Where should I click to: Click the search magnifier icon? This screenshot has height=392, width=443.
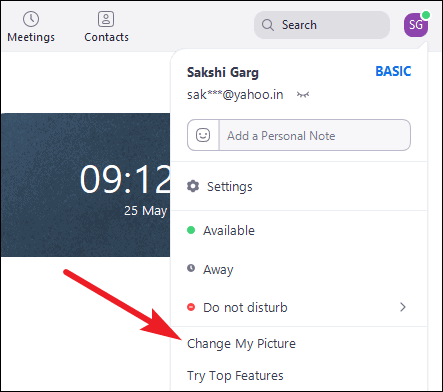click(x=268, y=25)
